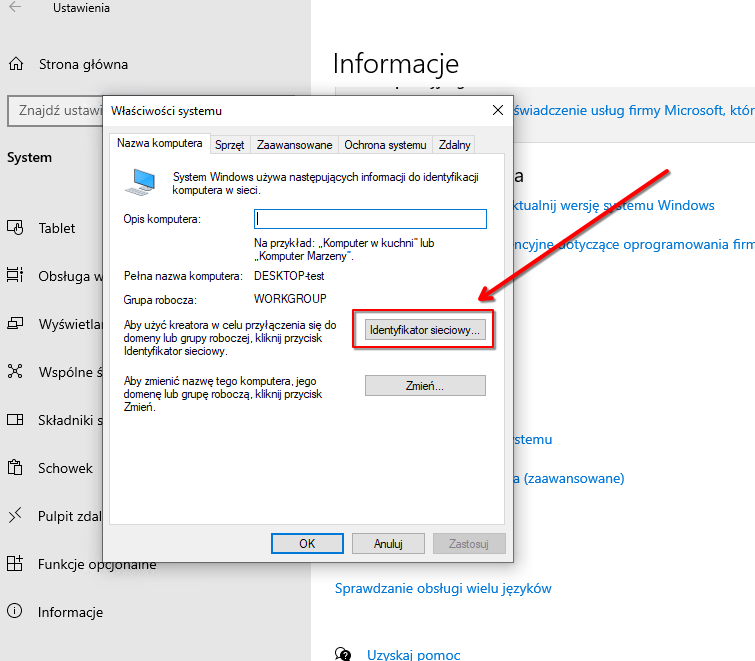
Task: Open Strona główna home icon
Action: pyautogui.click(x=15, y=65)
